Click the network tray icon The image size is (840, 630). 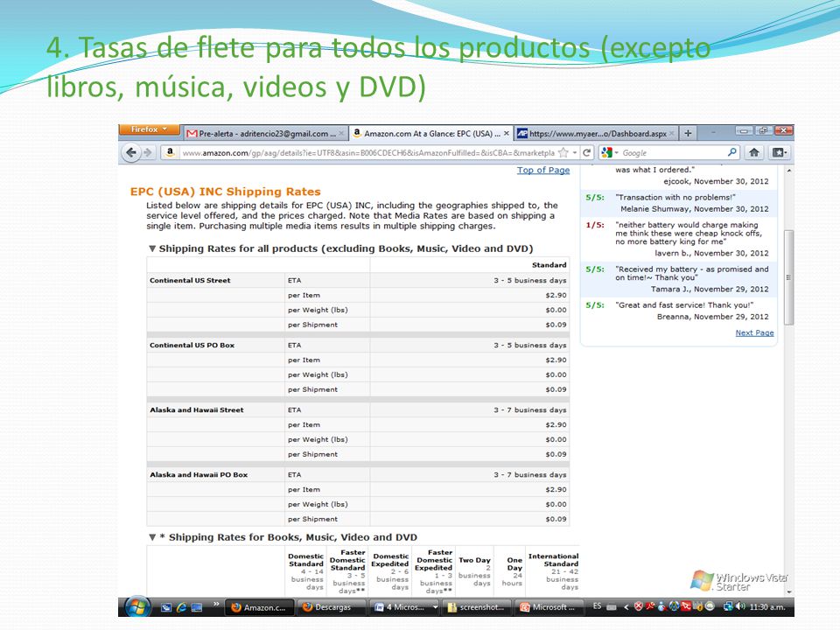(727, 606)
